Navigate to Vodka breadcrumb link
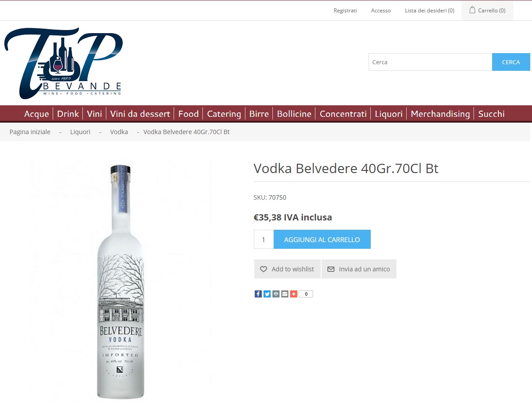The height and width of the screenshot is (417, 532). (x=119, y=132)
